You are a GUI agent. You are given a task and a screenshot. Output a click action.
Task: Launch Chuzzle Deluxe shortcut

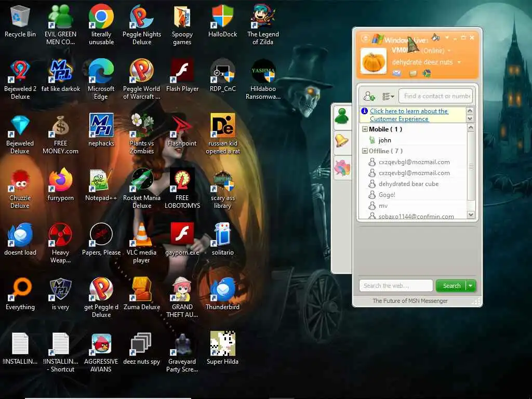coord(20,189)
